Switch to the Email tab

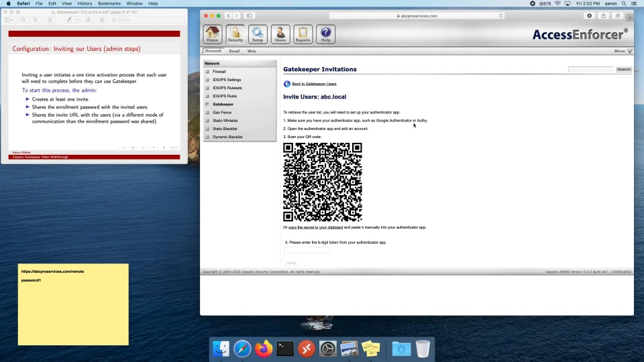click(x=234, y=51)
